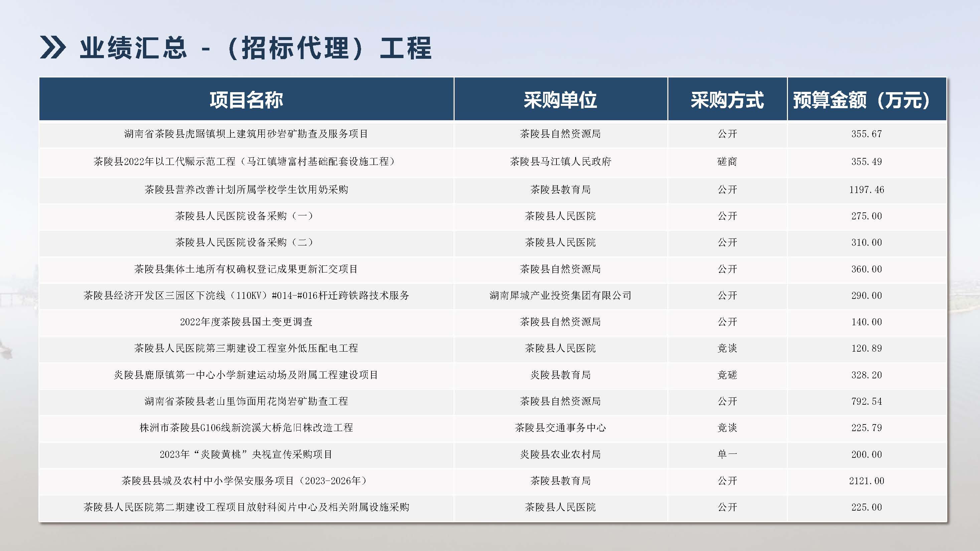
Task: Select 茶陵县人民医院设备采购（二）
Action: point(246,242)
